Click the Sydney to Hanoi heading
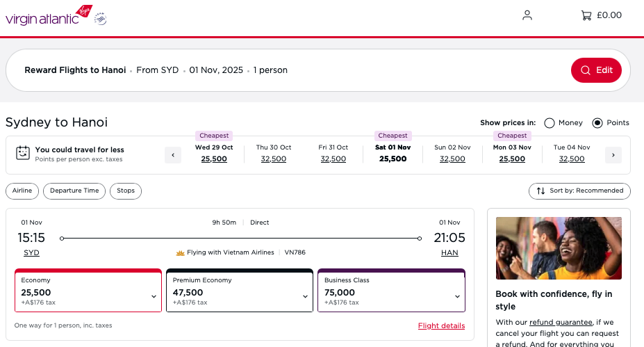This screenshot has width=644, height=347. [x=57, y=122]
